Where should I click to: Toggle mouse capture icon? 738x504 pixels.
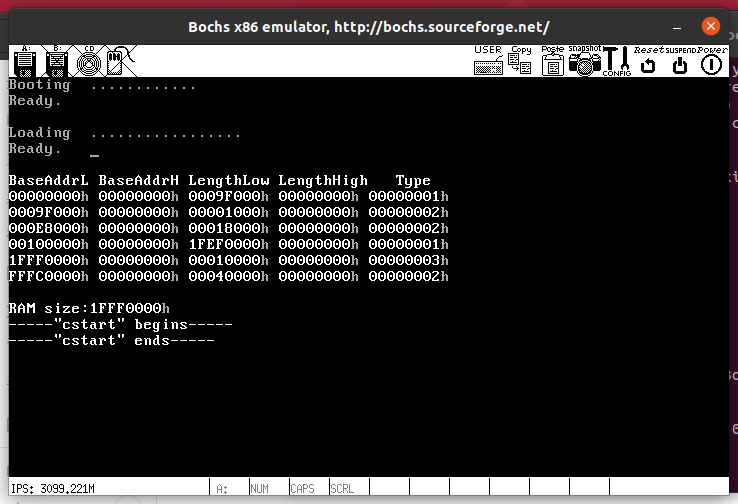[120, 61]
